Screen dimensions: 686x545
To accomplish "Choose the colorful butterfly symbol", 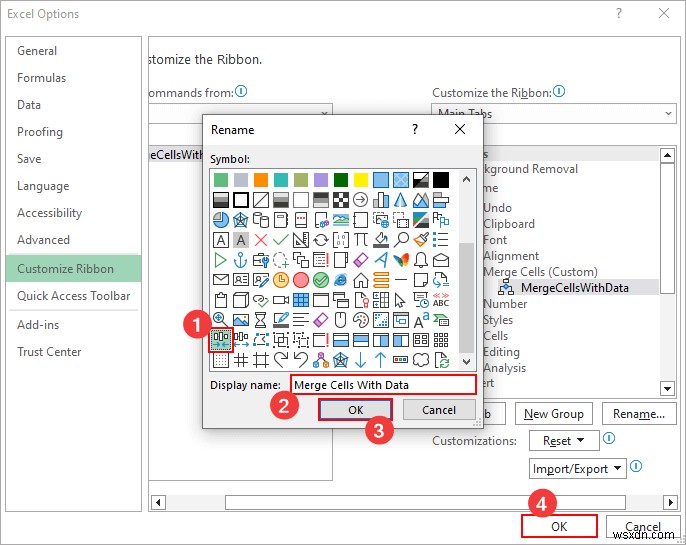I will click(401, 260).
